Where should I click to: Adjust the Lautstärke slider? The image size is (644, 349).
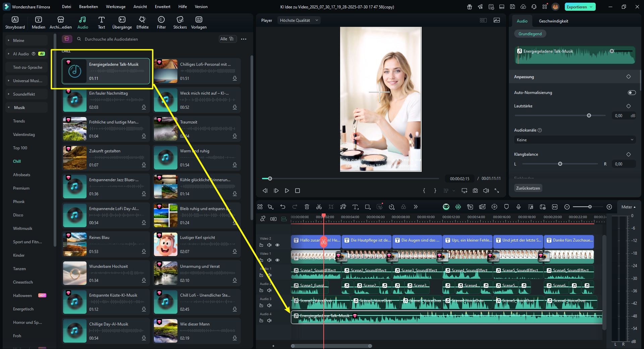point(589,115)
